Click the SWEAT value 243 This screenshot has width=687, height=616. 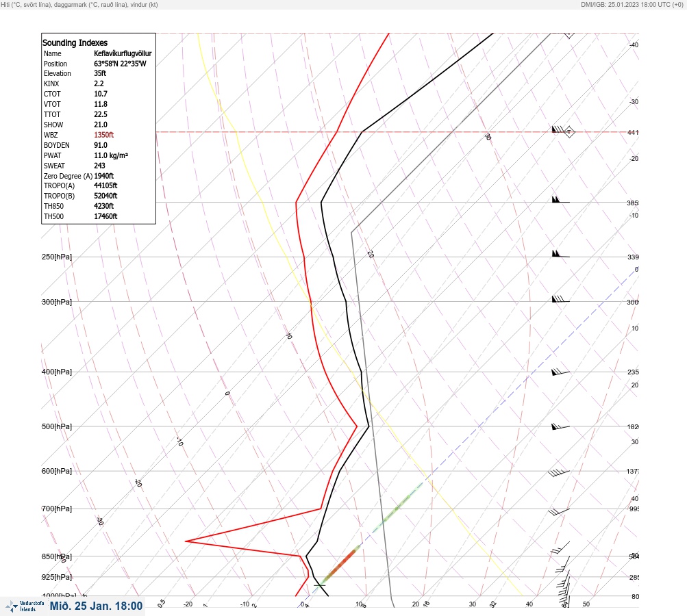(x=99, y=166)
